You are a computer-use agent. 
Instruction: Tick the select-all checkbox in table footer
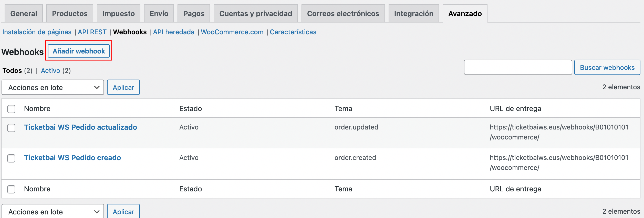pos(11,189)
